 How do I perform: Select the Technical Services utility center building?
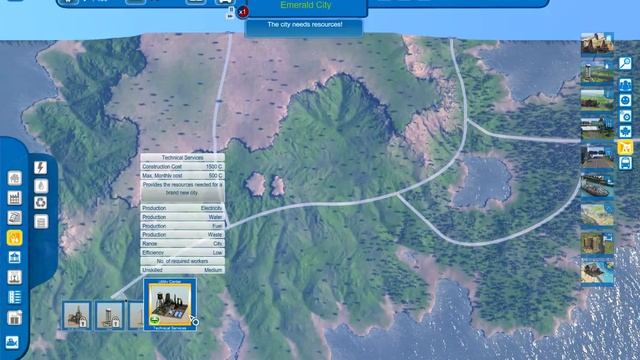(170, 304)
